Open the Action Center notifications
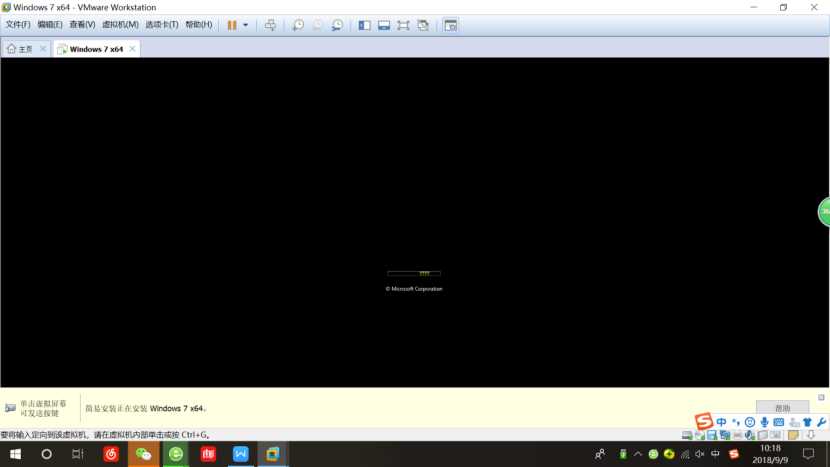 (808, 454)
